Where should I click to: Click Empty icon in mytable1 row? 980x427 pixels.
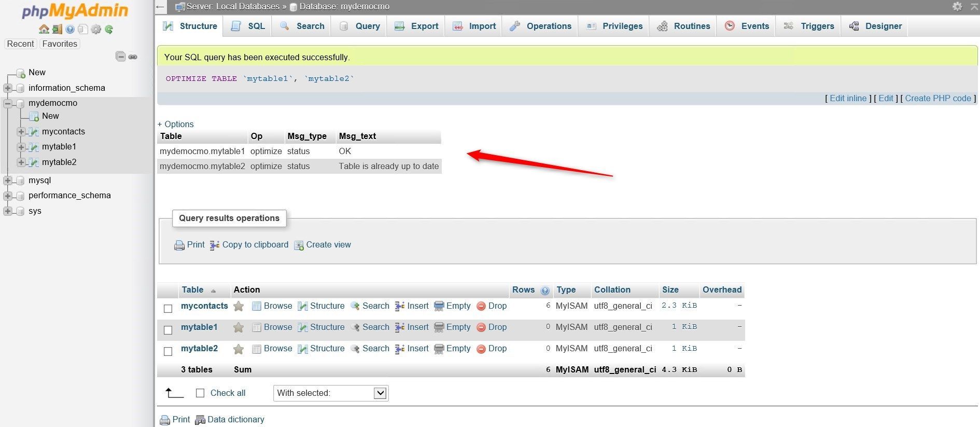[x=439, y=327]
